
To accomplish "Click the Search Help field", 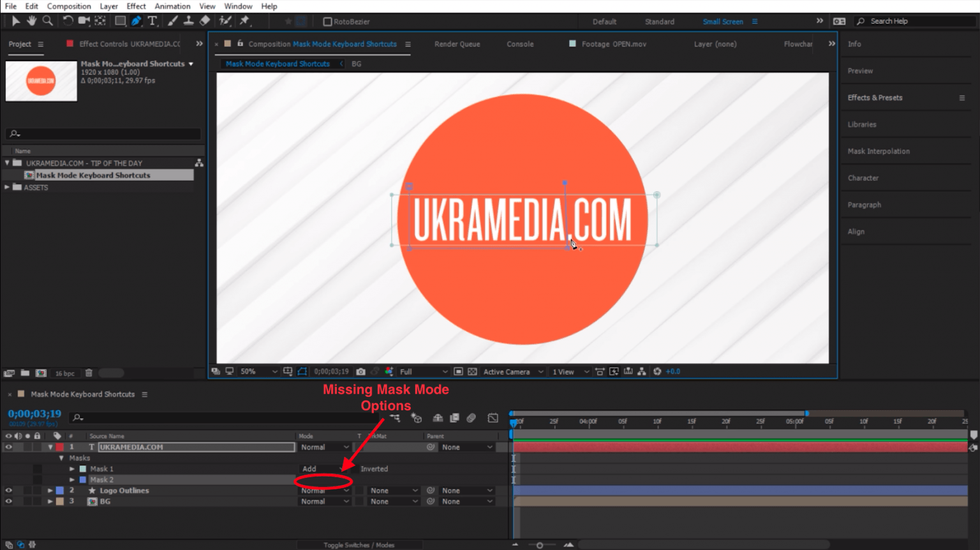I will [916, 22].
